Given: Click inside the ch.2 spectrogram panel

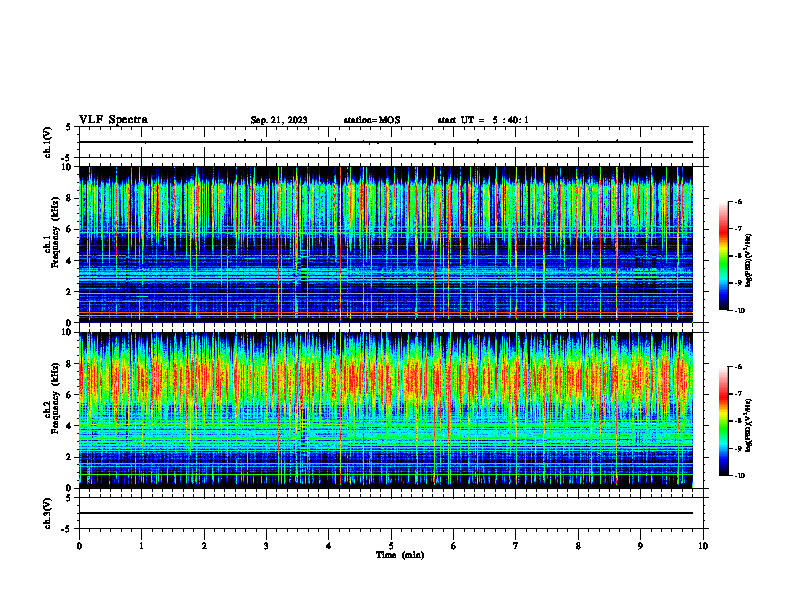Looking at the screenshot, I should (386, 410).
